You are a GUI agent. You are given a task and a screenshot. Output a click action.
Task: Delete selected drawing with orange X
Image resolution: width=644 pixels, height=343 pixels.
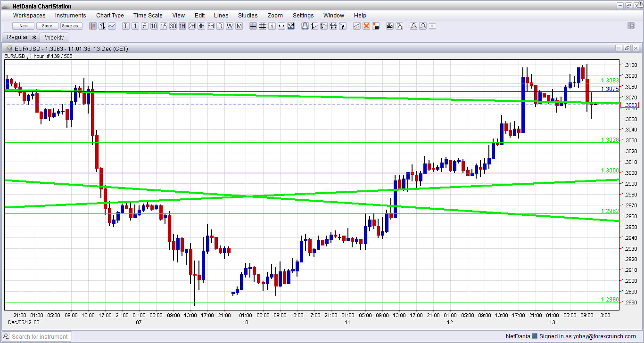coord(367,26)
